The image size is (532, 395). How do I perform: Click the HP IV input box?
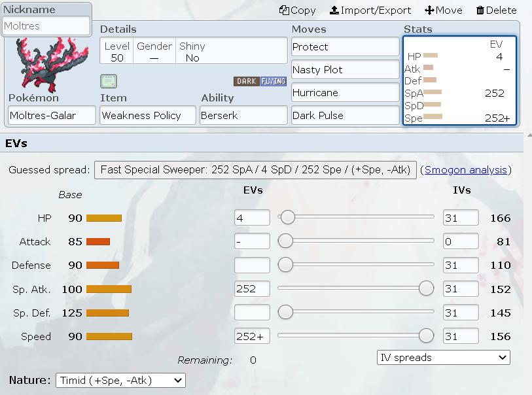click(461, 218)
